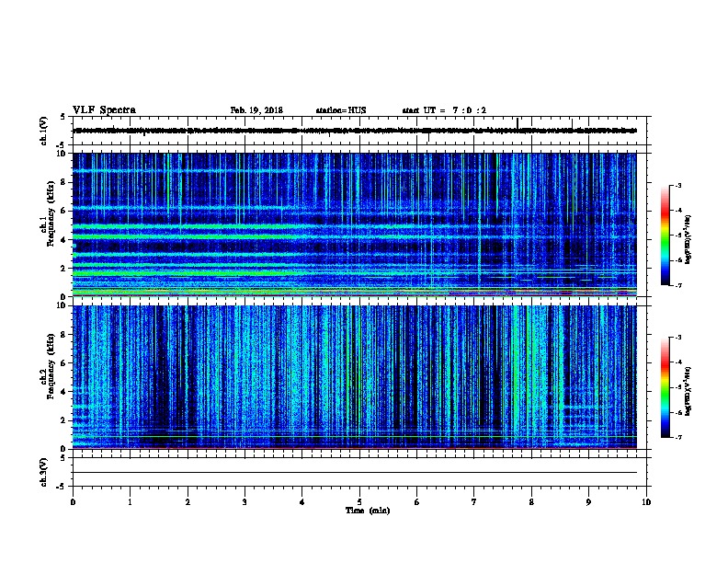Click time axis tick label "5"
This screenshot has width=728, height=563.
[x=359, y=501]
